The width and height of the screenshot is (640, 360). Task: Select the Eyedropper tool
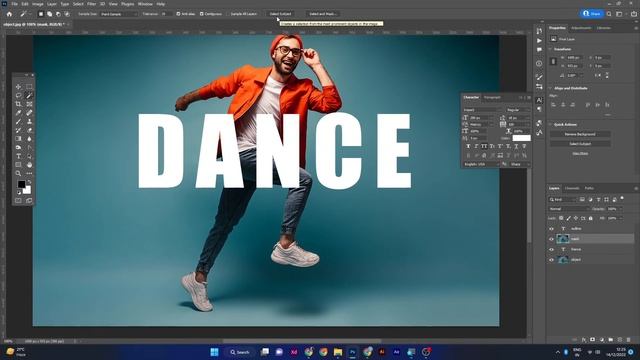coord(18,113)
